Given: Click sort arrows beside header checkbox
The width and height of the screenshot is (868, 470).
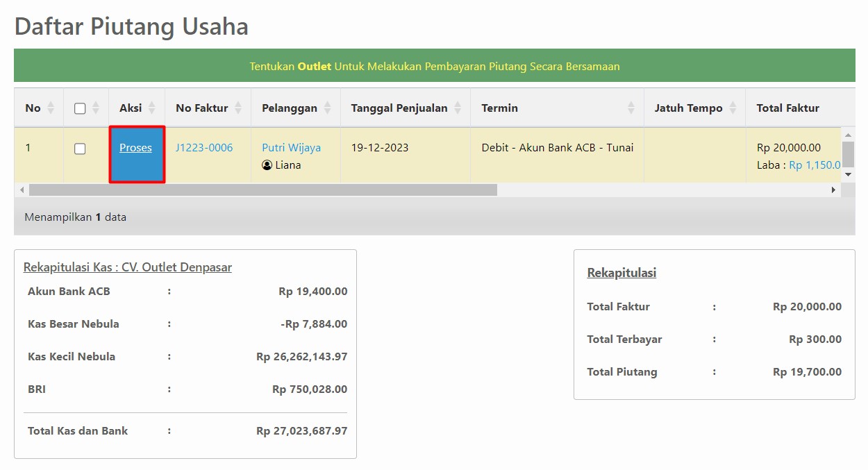Looking at the screenshot, I should pyautogui.click(x=96, y=108).
